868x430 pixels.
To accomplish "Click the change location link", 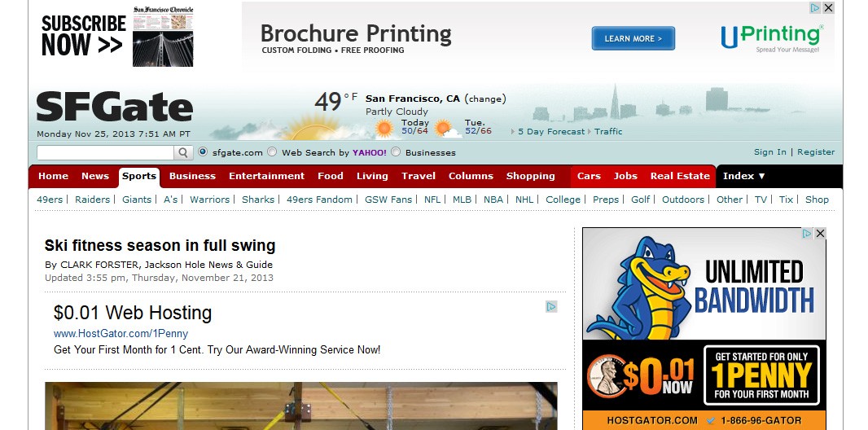I will coord(485,99).
